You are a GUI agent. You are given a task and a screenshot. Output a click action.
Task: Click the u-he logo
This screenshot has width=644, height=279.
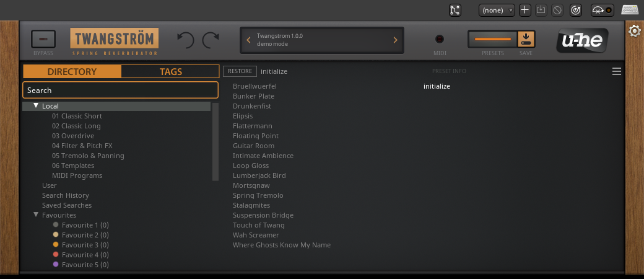[x=581, y=40]
